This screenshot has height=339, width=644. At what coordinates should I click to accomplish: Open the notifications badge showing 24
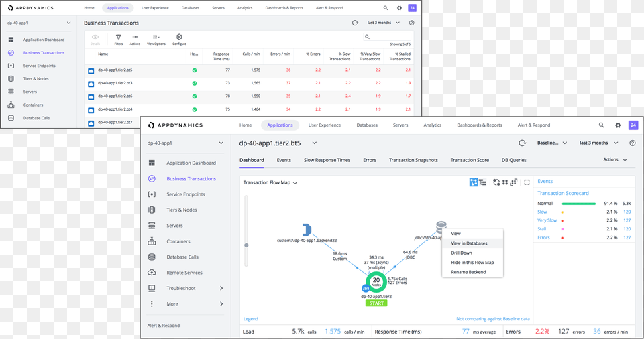pyautogui.click(x=633, y=125)
